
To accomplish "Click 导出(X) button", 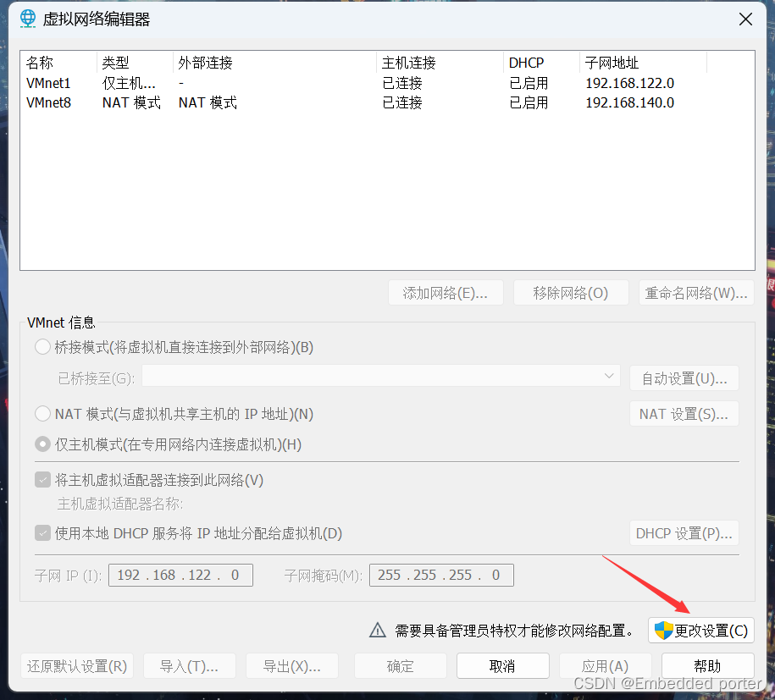I will click(x=292, y=666).
